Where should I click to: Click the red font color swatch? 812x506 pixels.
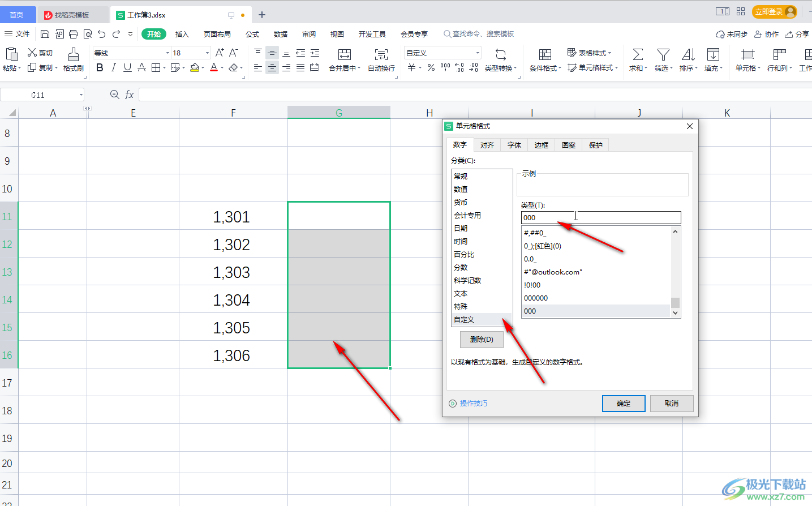click(x=214, y=68)
